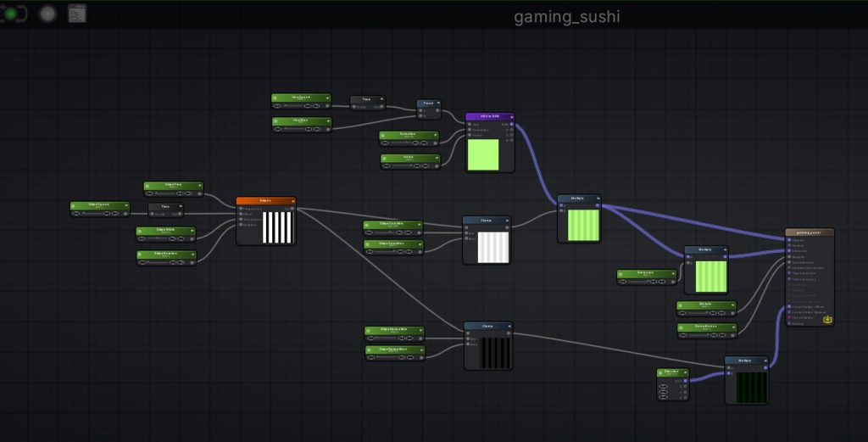Viewport: 868px width, 442px height.
Task: Click the square icon on StripeColorMax node
Action: (x=368, y=244)
